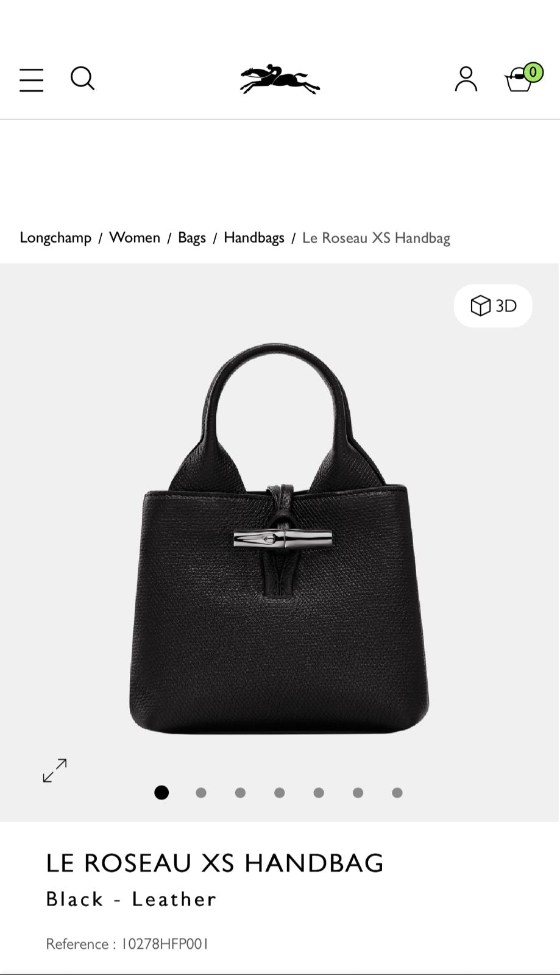Go home via the Longchamp horse logo
560x975 pixels.
(280, 79)
